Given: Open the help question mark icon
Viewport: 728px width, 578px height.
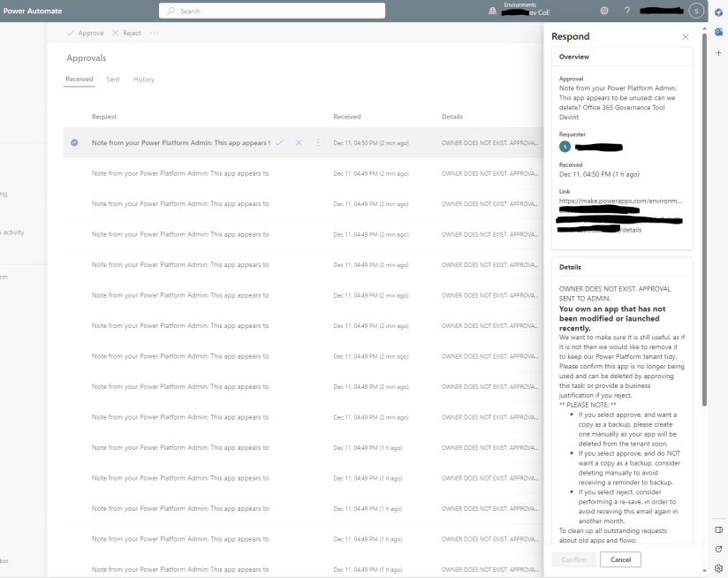Looking at the screenshot, I should pyautogui.click(x=627, y=11).
